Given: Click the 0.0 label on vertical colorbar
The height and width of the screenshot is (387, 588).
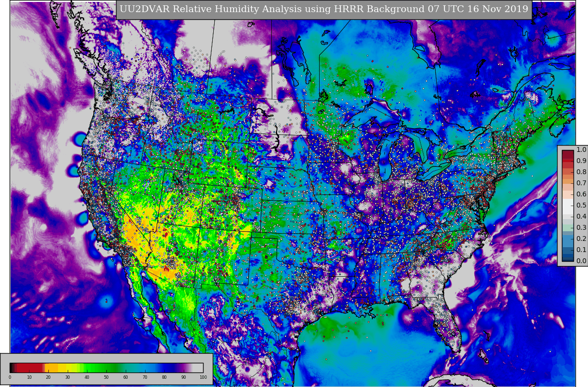Looking at the screenshot, I should [x=581, y=261].
